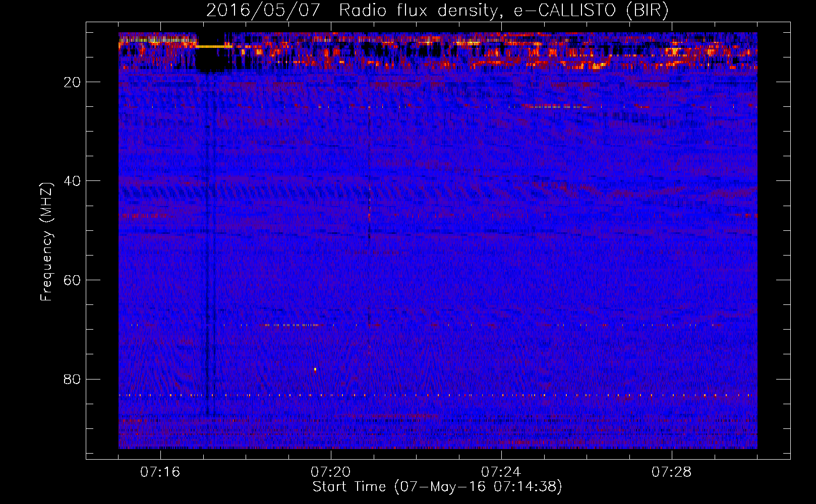
Task: Click the '20' frequency tick label
Action: pyautogui.click(x=73, y=82)
